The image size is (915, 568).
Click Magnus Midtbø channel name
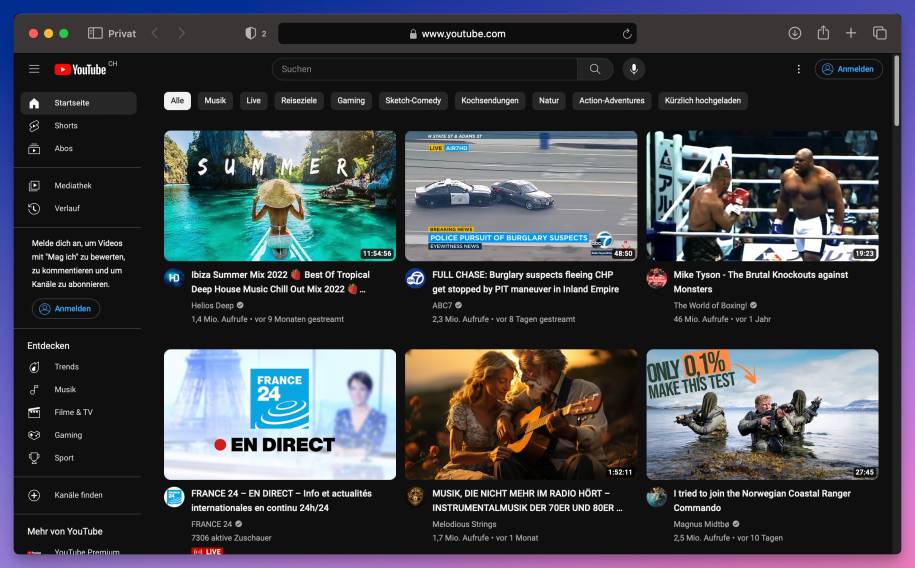701,524
